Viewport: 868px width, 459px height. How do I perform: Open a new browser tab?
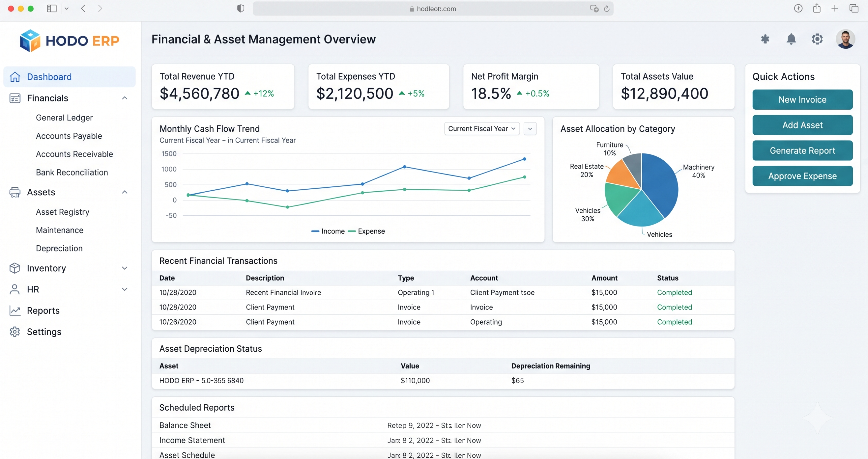point(835,9)
